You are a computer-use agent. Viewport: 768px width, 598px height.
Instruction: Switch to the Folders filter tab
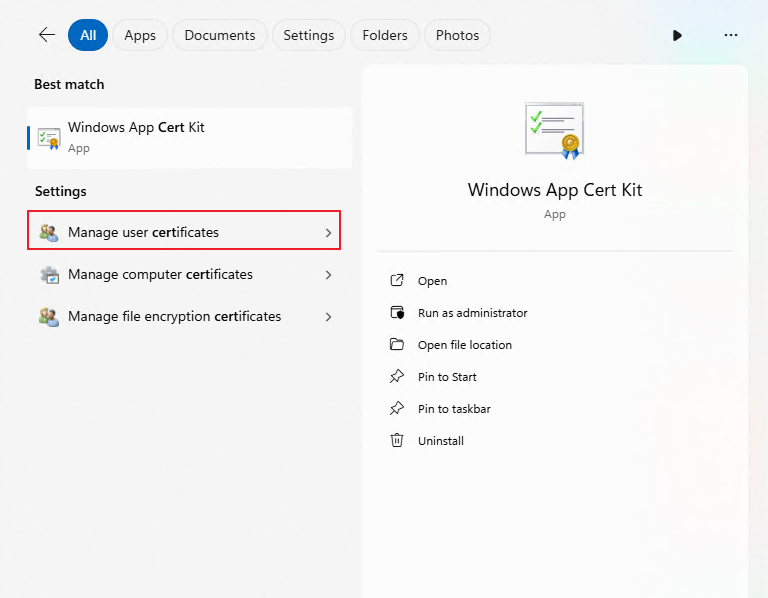click(x=385, y=35)
